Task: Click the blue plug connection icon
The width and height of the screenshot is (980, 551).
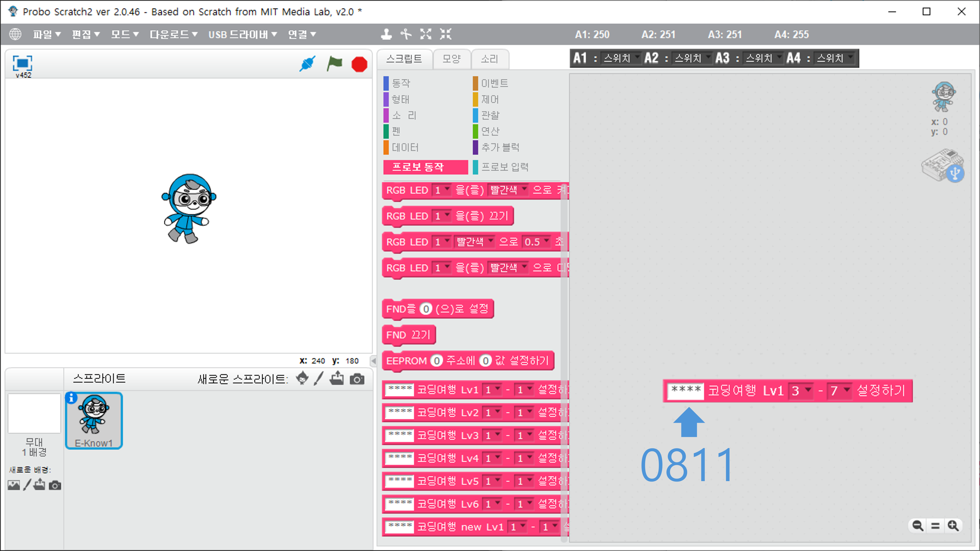Action: tap(307, 64)
